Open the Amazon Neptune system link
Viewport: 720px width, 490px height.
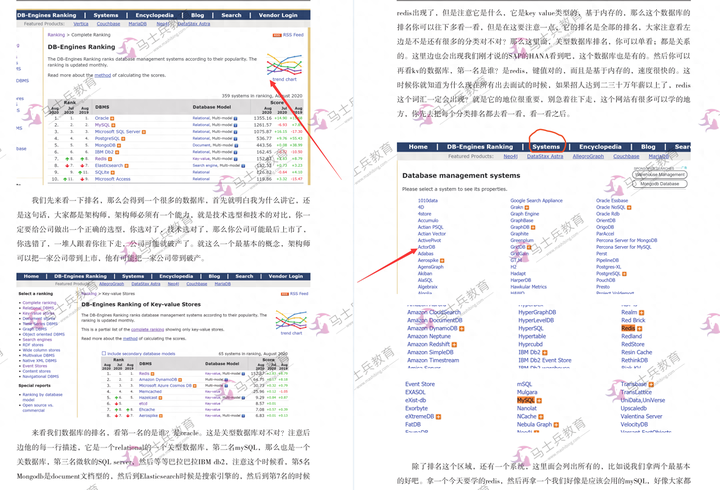(x=429, y=337)
